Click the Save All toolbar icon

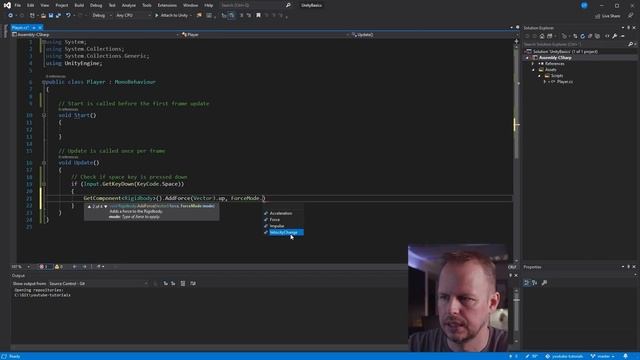click(x=58, y=16)
